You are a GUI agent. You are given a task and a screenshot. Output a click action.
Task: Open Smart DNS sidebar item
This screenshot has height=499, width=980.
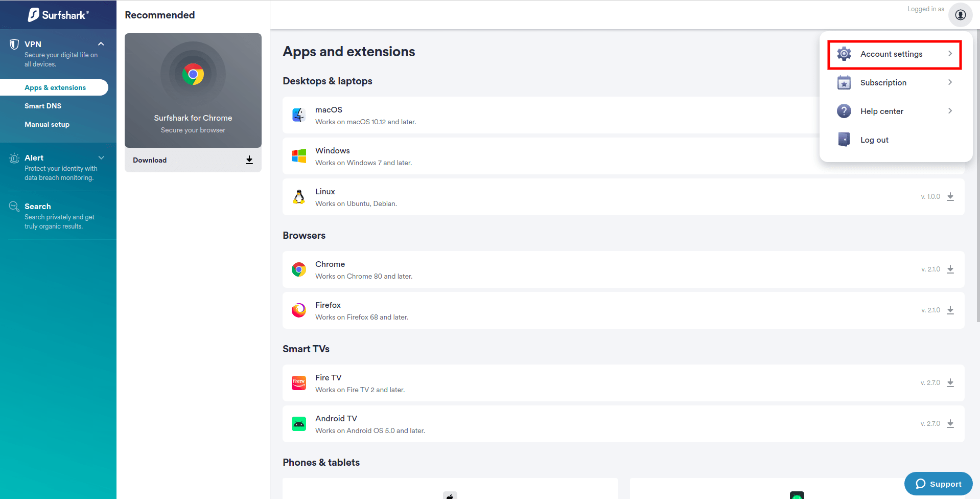tap(43, 106)
